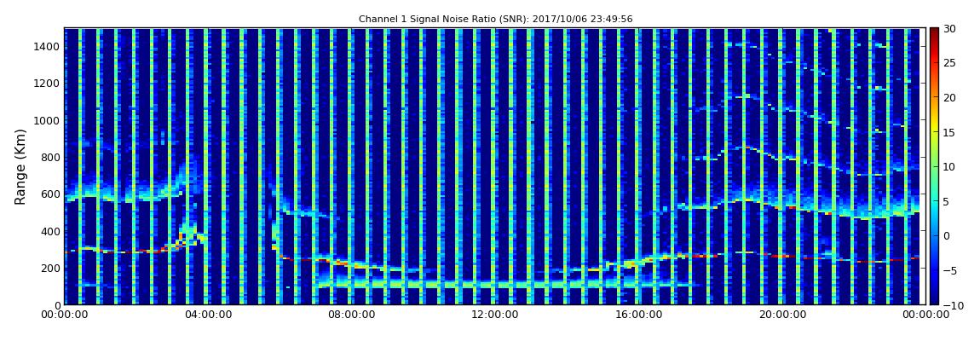Click the colorbar value 25
980x347 pixels.
(x=951, y=63)
